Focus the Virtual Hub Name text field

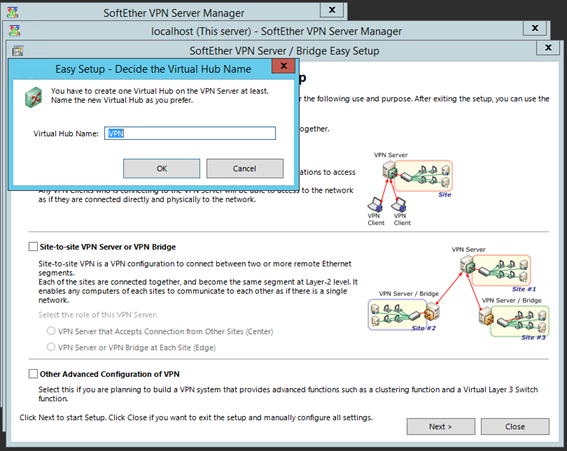point(190,133)
